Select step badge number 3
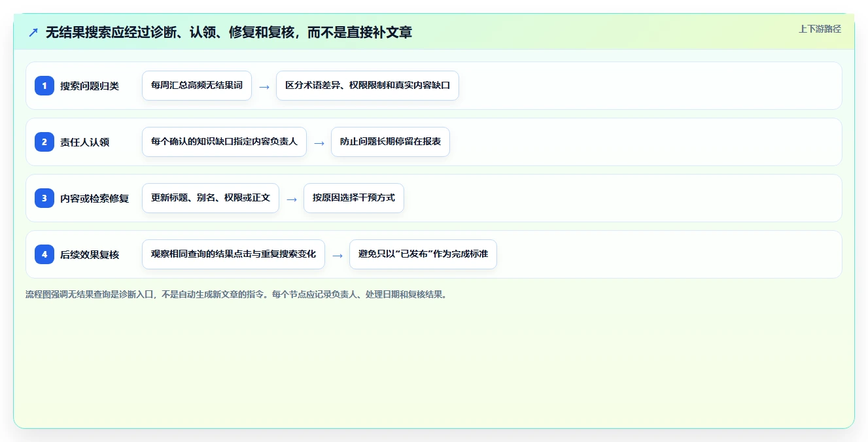This screenshot has height=442, width=868. pyautogui.click(x=44, y=198)
